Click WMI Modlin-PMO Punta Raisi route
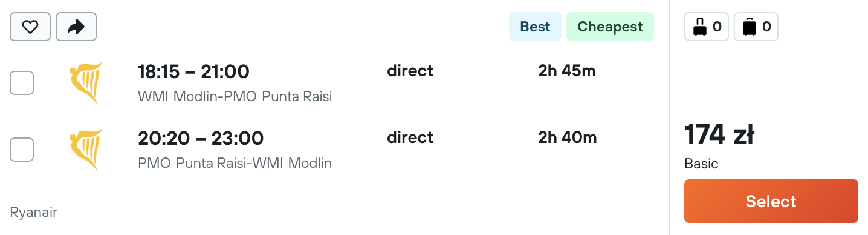The image size is (868, 235). click(x=235, y=96)
